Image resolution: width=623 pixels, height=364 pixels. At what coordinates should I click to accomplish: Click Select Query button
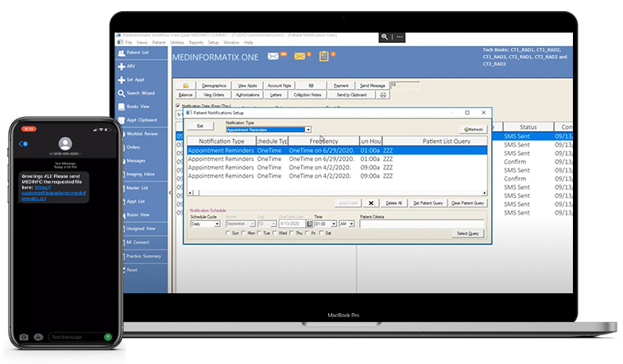click(467, 234)
